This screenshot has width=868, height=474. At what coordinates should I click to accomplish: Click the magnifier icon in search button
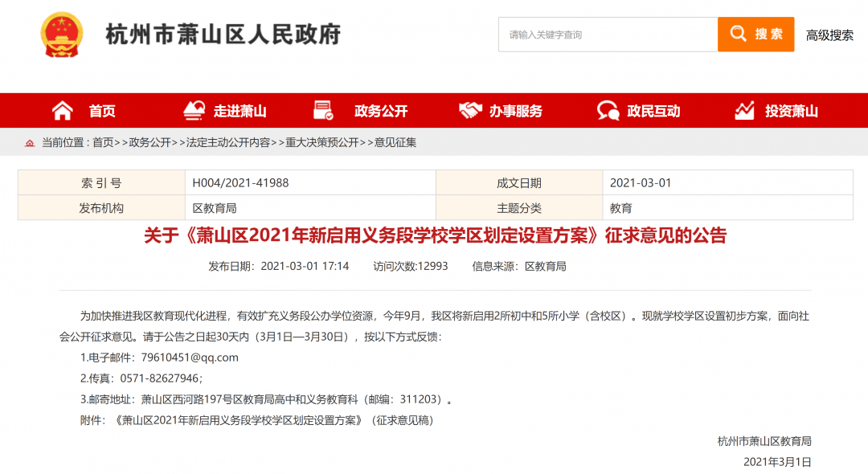pyautogui.click(x=738, y=34)
